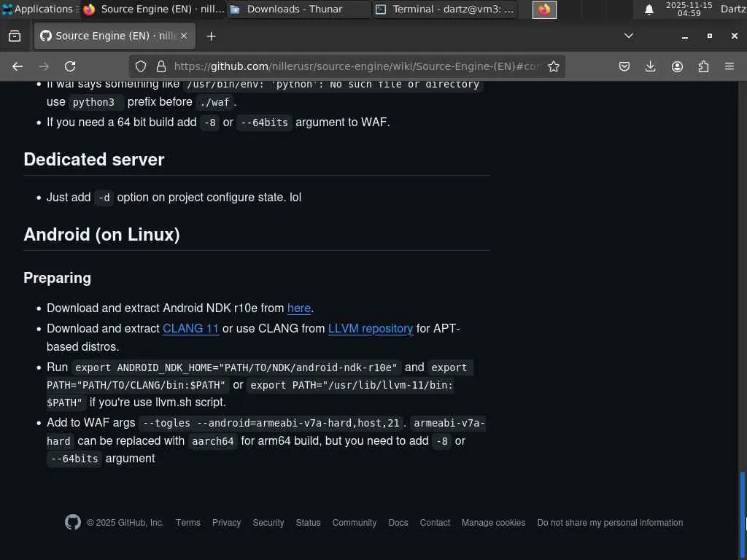
Task: Click the address bar URL
Action: click(356, 66)
